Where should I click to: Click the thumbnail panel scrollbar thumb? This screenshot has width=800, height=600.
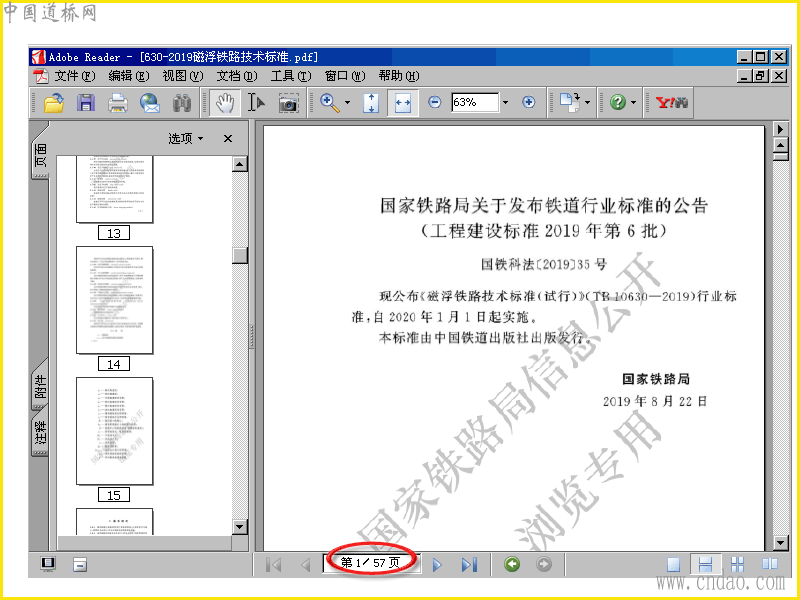[240, 255]
